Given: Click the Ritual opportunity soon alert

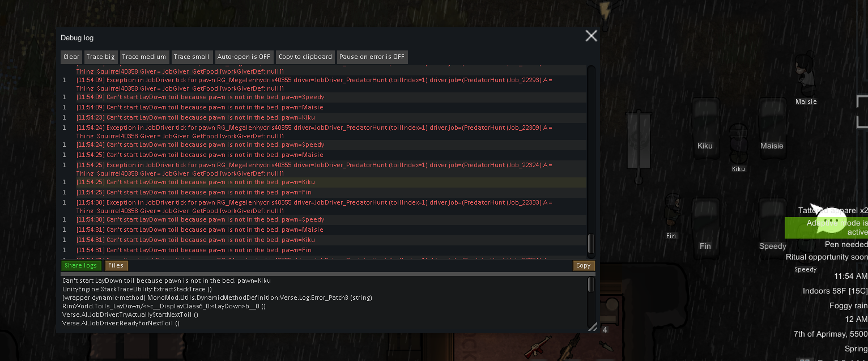Looking at the screenshot, I should [x=827, y=257].
